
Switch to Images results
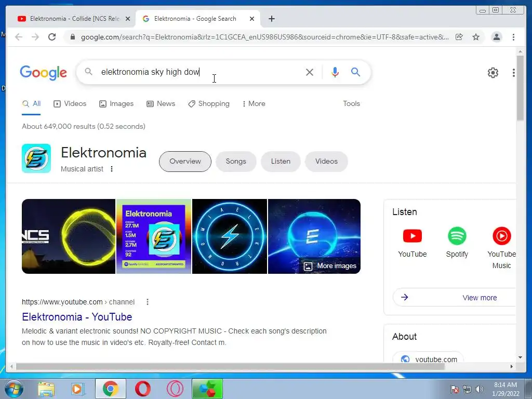[x=116, y=104]
